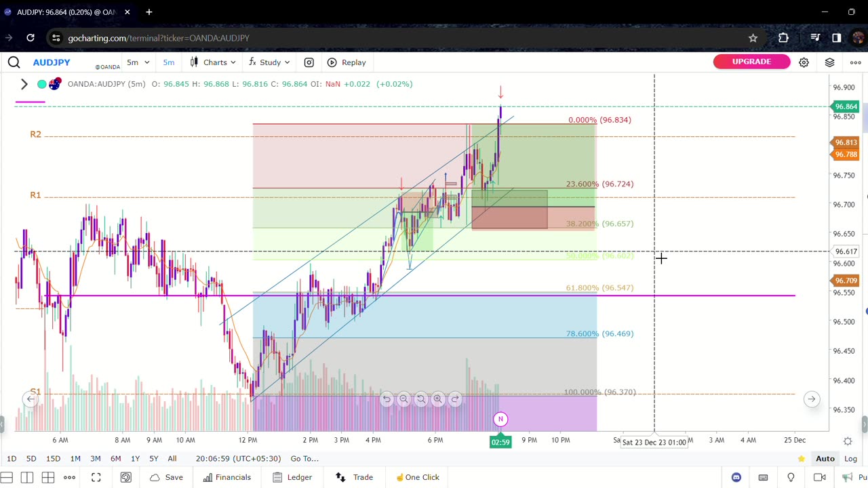Viewport: 868px width, 488px height.
Task: Open more layouts ellipsis in bottom bar
Action: [x=69, y=477]
